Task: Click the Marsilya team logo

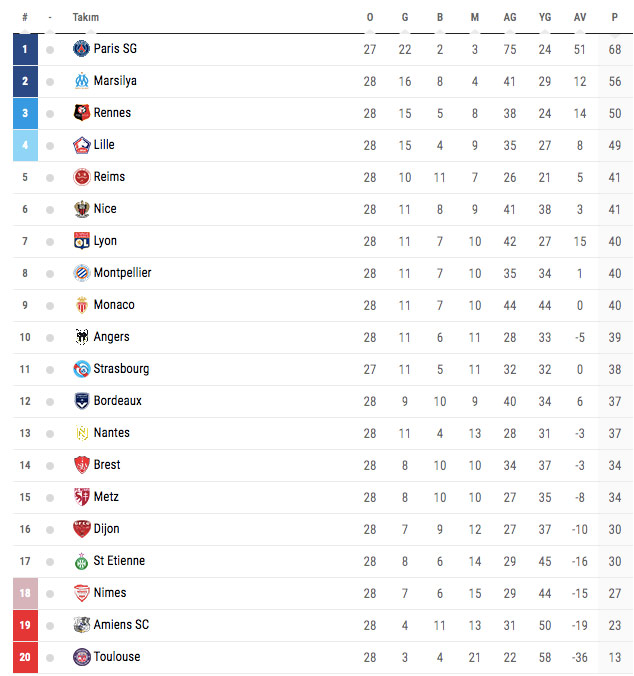Action: click(x=82, y=81)
